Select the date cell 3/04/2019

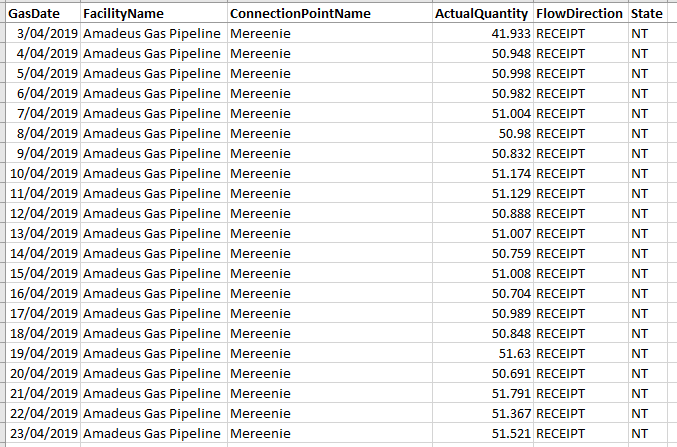(43, 33)
